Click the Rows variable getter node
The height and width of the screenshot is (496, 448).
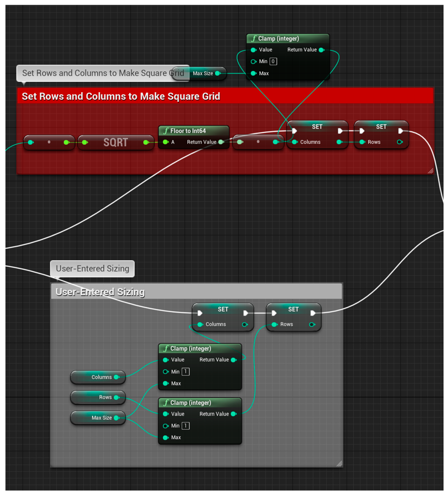(x=98, y=397)
